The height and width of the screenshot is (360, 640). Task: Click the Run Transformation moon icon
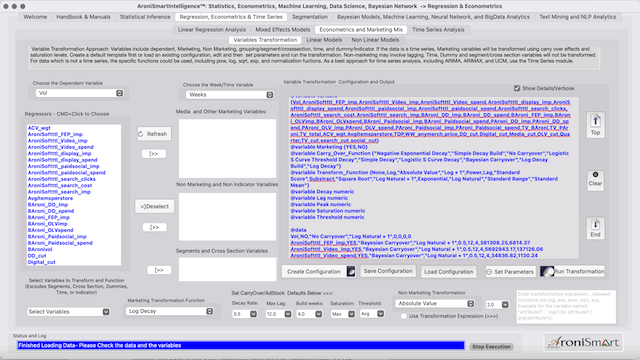tap(547, 271)
